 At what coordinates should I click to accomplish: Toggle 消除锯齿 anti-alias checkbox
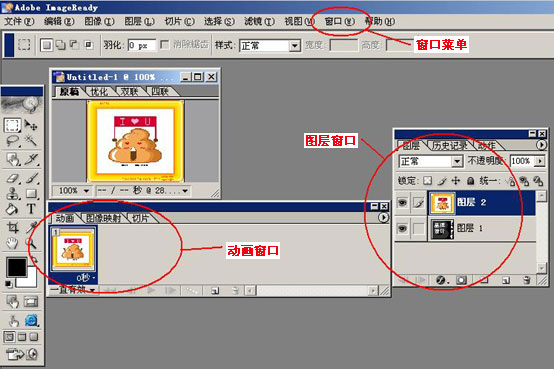point(164,45)
